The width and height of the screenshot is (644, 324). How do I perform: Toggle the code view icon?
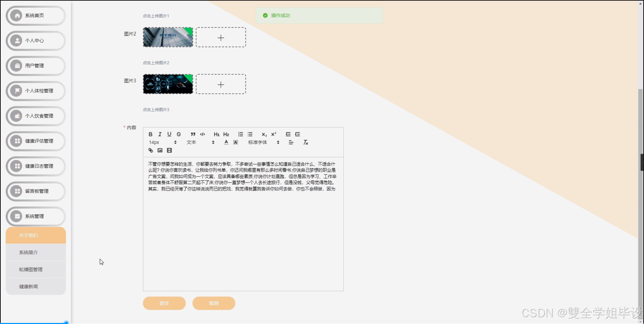pyautogui.click(x=202, y=134)
